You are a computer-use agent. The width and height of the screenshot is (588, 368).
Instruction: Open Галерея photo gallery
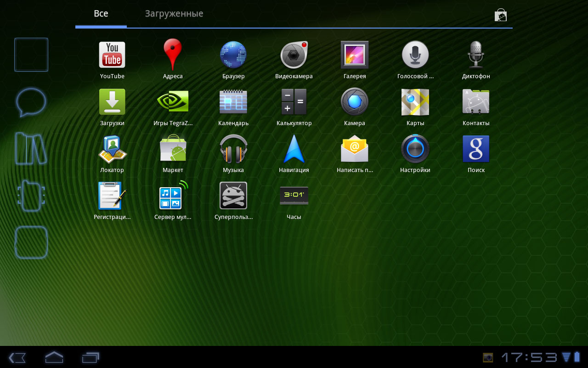tap(355, 55)
